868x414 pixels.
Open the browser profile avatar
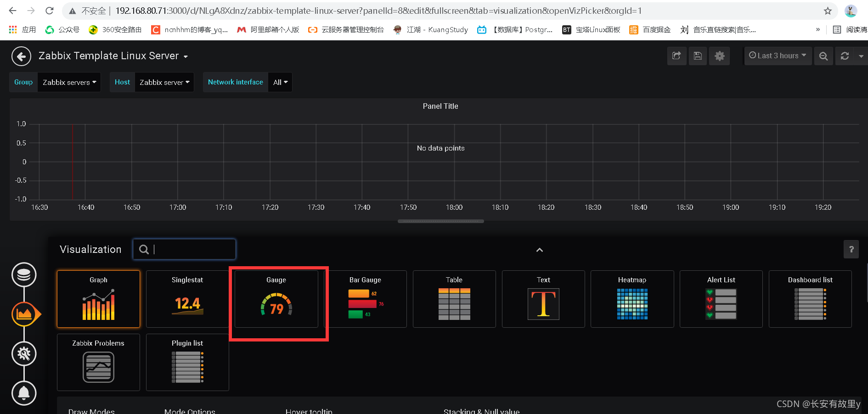[x=851, y=11]
